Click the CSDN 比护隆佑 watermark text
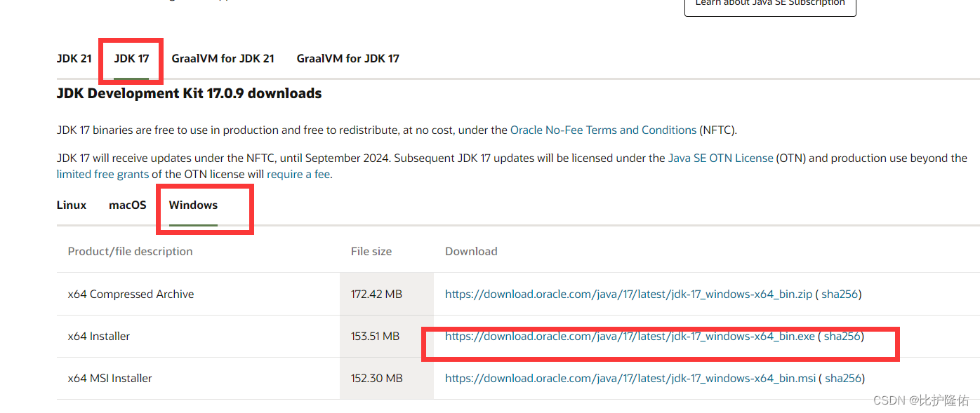980x413 pixels. coord(921,400)
